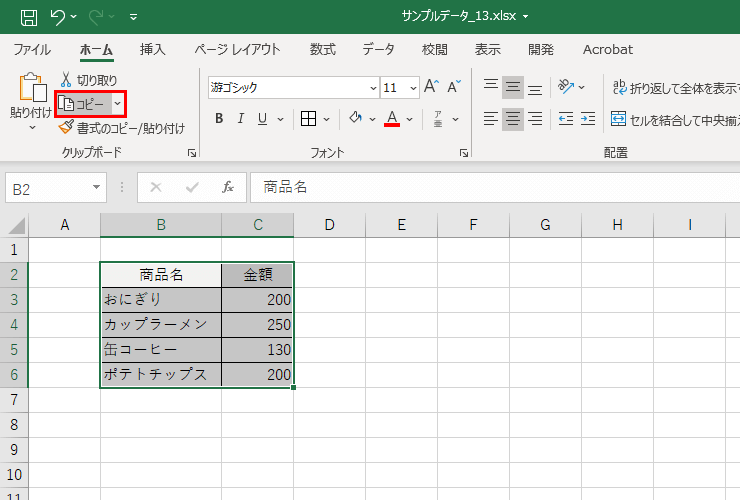Open the ファイル tab

(32, 50)
